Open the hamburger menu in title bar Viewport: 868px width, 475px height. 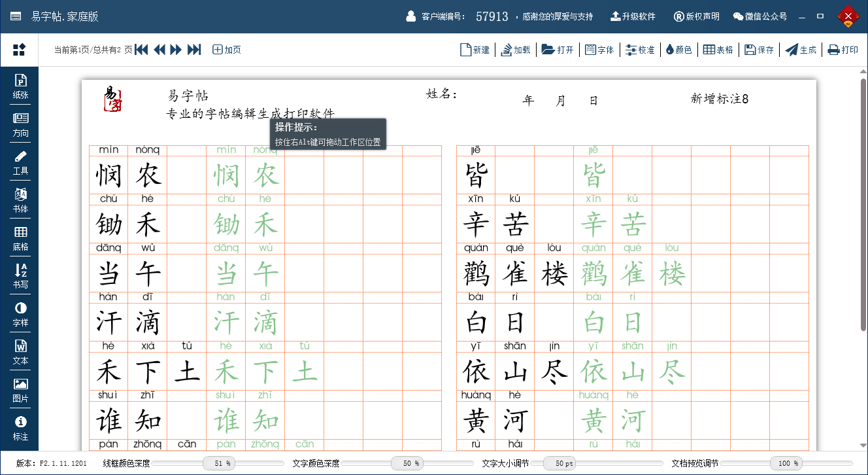pos(16,16)
